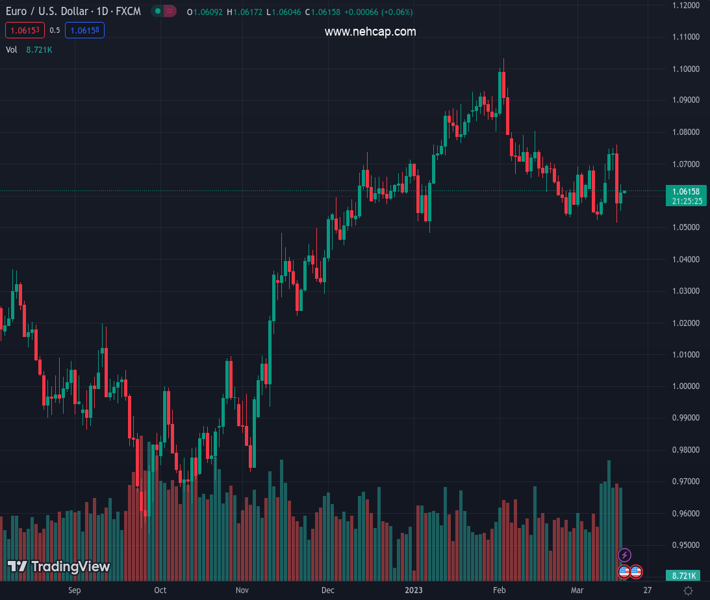This screenshot has width=710, height=600.
Task: Click the green market status dot
Action: coord(158,12)
